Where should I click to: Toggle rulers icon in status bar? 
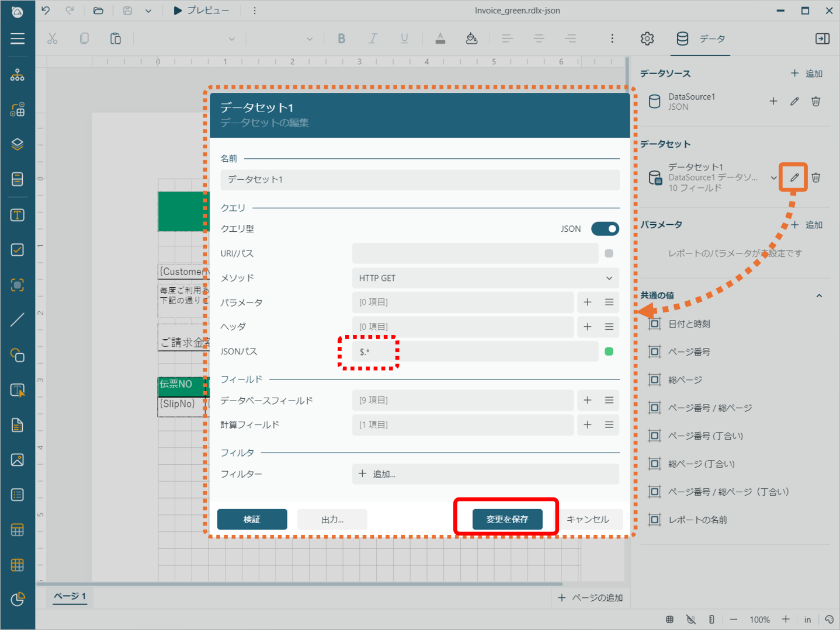point(711,619)
